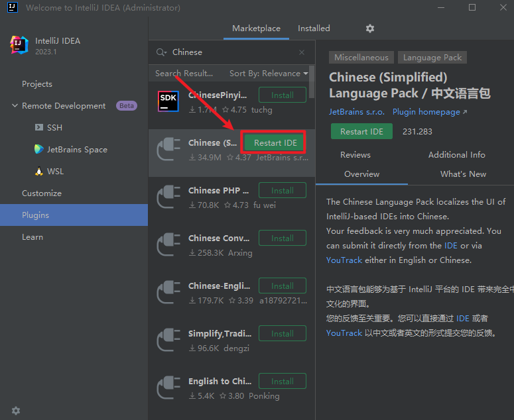Select the Chinese PHP plugin name
Screen dimensions: 514x420
(218, 191)
